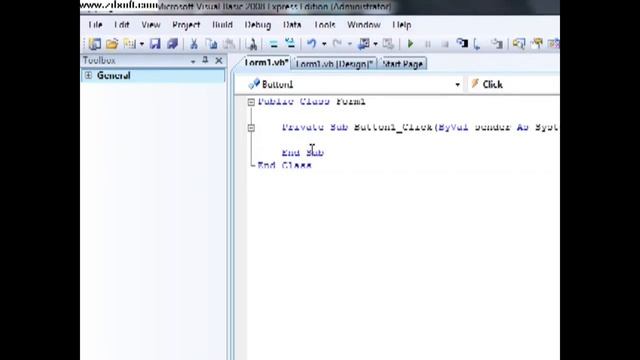Viewport: 640px width, 360px height.
Task: Click the 'End Sub' code line
Action: (303, 153)
